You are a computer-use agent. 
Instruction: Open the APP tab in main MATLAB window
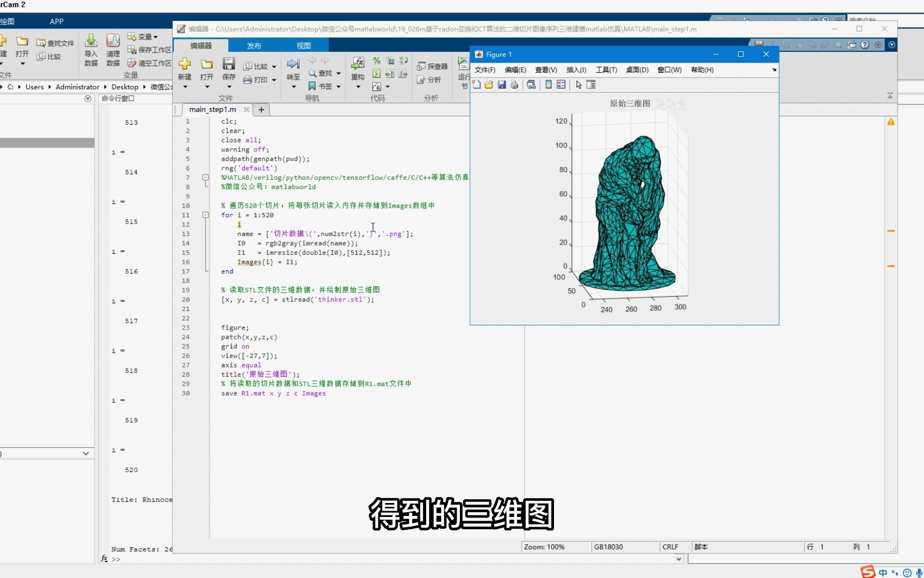click(x=57, y=21)
